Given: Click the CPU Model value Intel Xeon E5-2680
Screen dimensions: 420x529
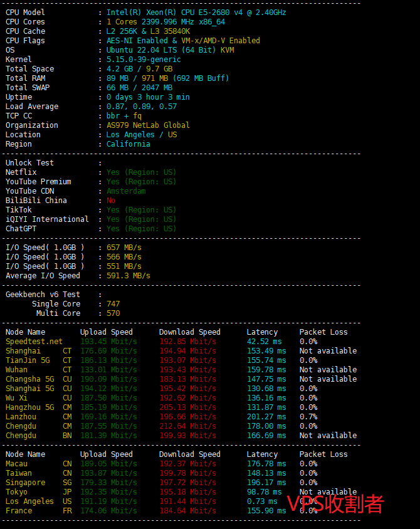Looking at the screenshot, I should click(x=196, y=13).
